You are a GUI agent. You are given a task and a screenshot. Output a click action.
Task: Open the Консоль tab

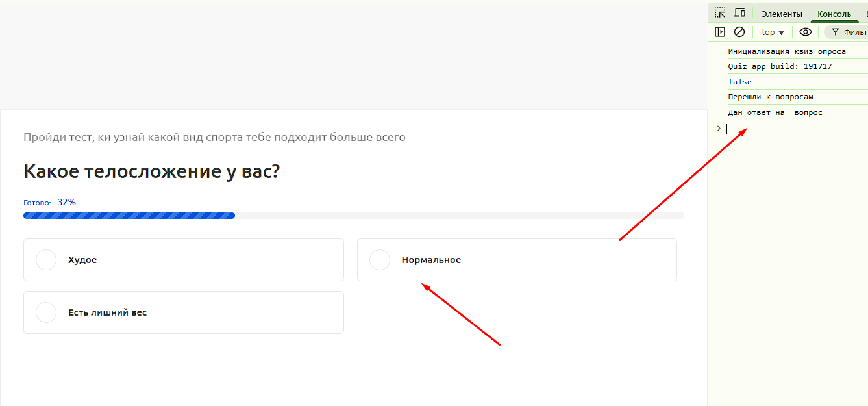coord(834,14)
